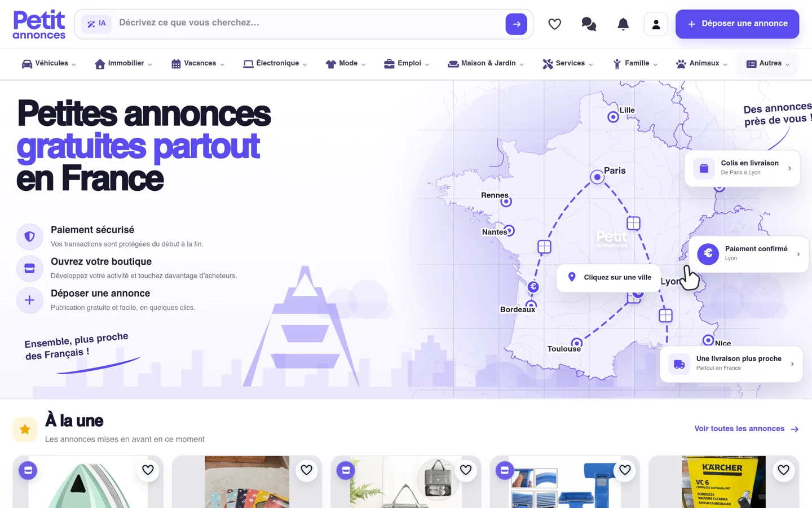Open the Services menu

point(568,64)
